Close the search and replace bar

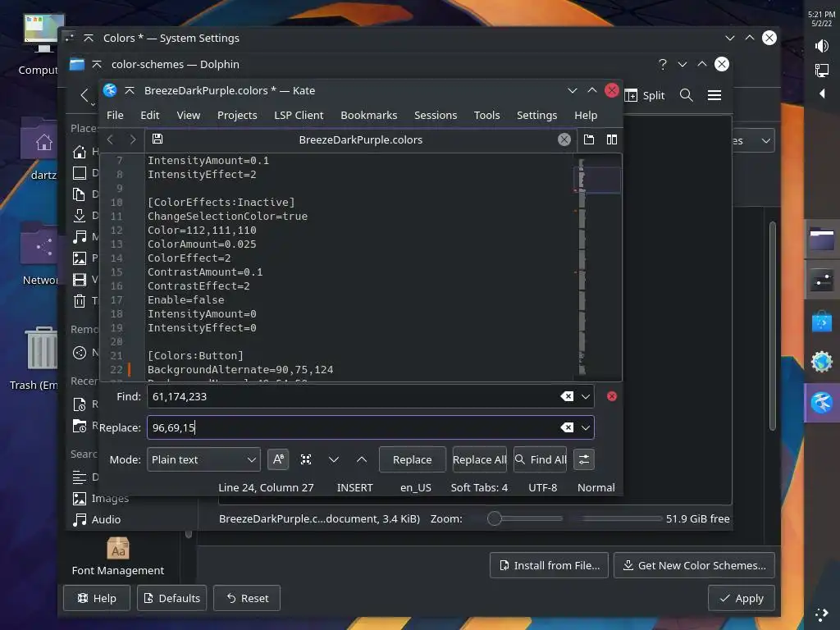612,396
